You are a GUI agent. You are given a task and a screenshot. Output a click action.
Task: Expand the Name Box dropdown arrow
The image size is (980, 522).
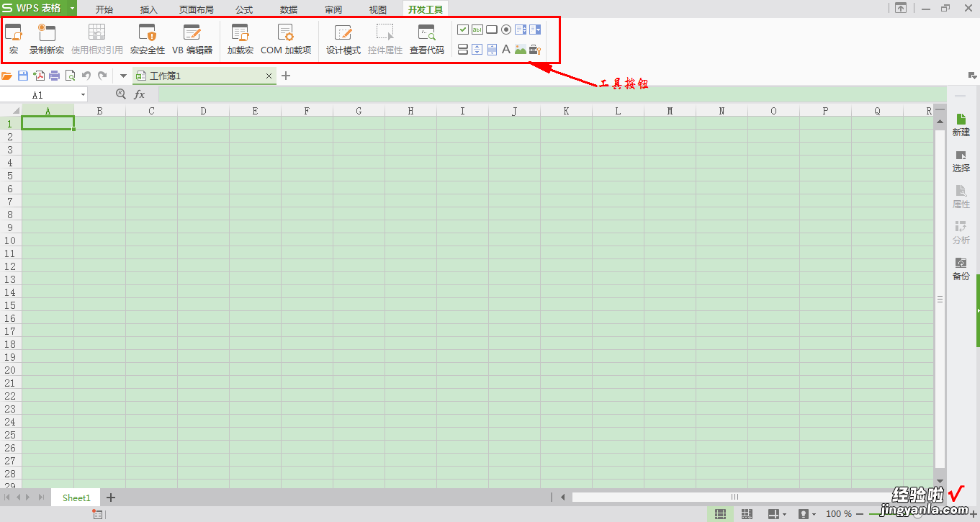pyautogui.click(x=83, y=95)
